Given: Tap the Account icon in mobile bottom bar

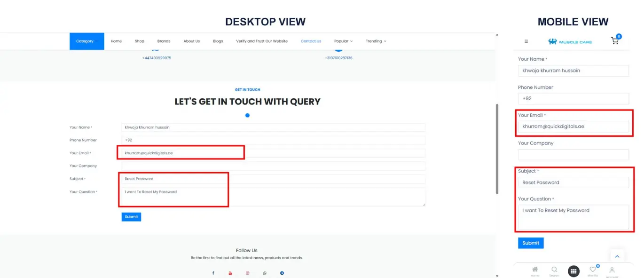Looking at the screenshot, I should click(x=612, y=270).
